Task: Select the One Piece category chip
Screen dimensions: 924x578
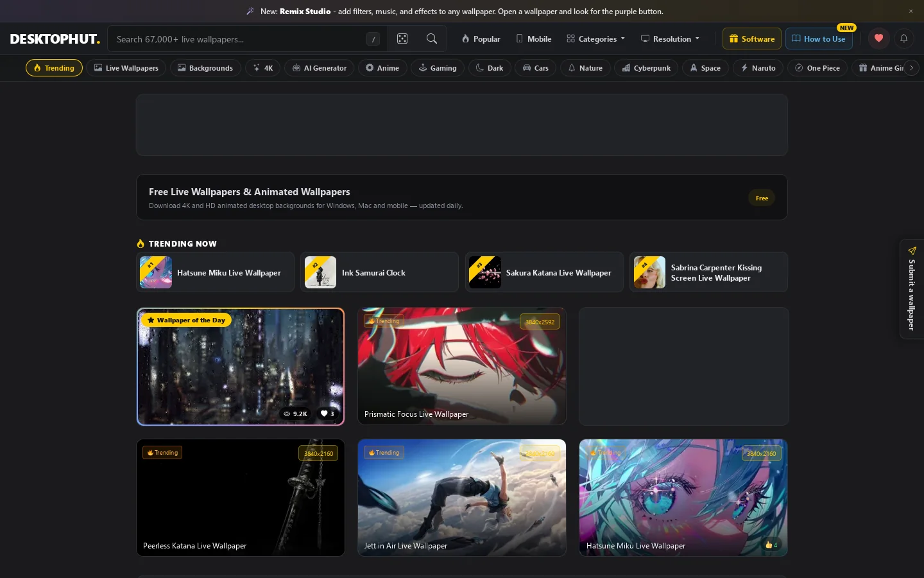Action: [x=817, y=68]
